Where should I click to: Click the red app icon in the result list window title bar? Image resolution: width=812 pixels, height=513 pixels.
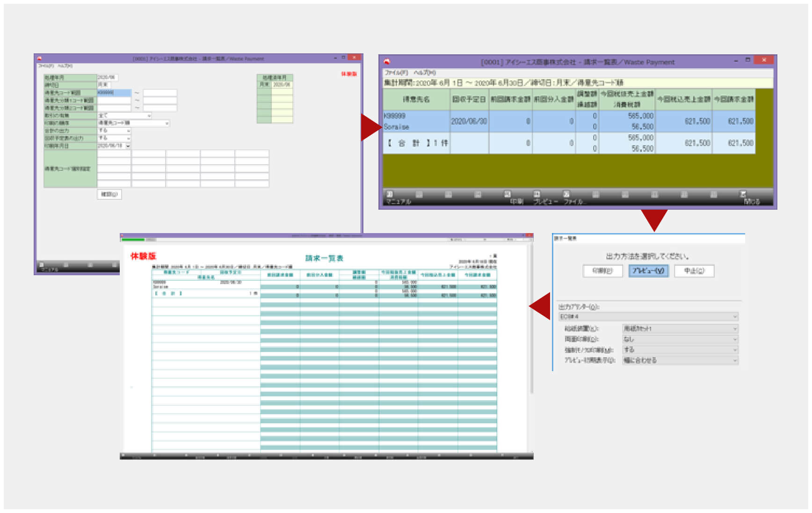tap(387, 61)
